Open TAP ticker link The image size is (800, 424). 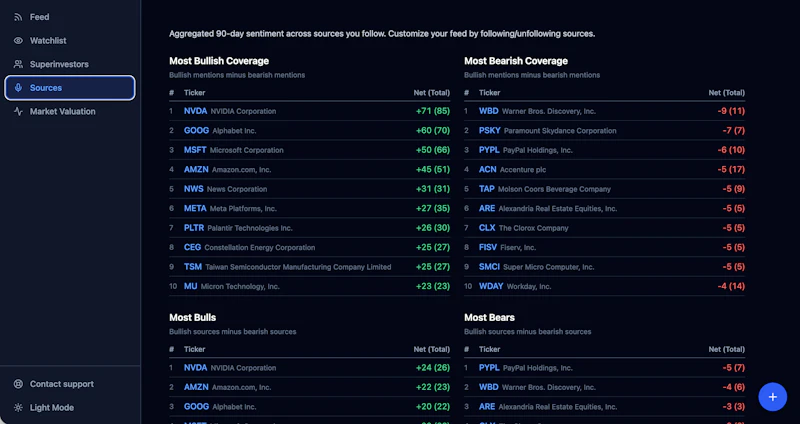487,189
